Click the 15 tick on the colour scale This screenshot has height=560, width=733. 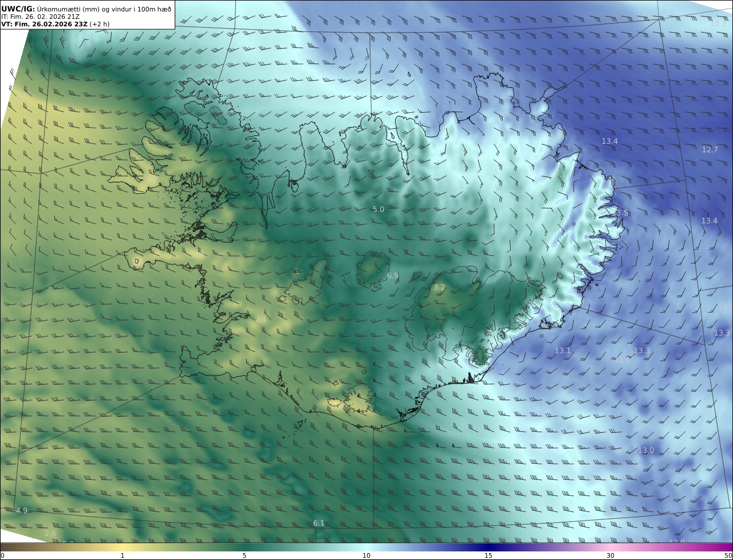tap(488, 555)
